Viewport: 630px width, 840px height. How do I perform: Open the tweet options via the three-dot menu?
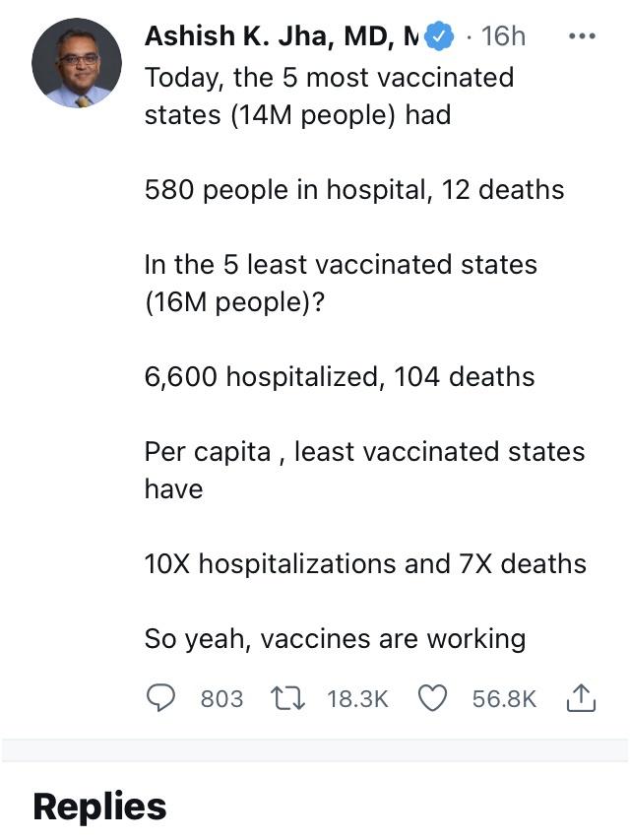point(584,36)
